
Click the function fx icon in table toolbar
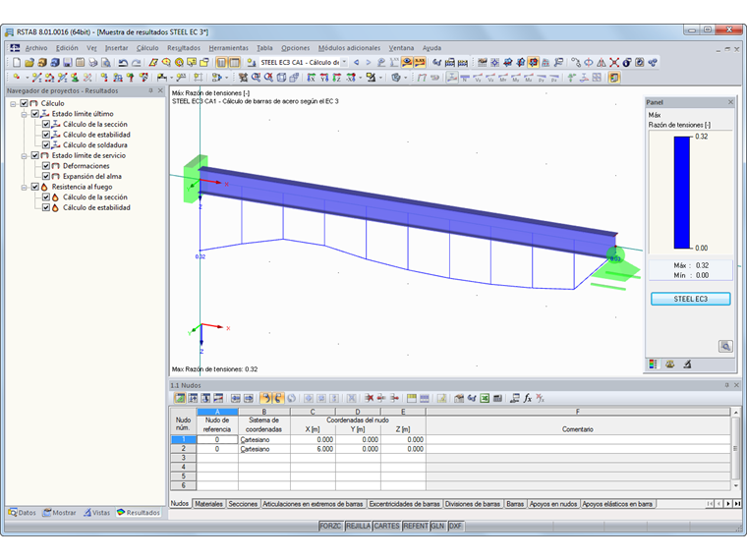[x=527, y=398]
